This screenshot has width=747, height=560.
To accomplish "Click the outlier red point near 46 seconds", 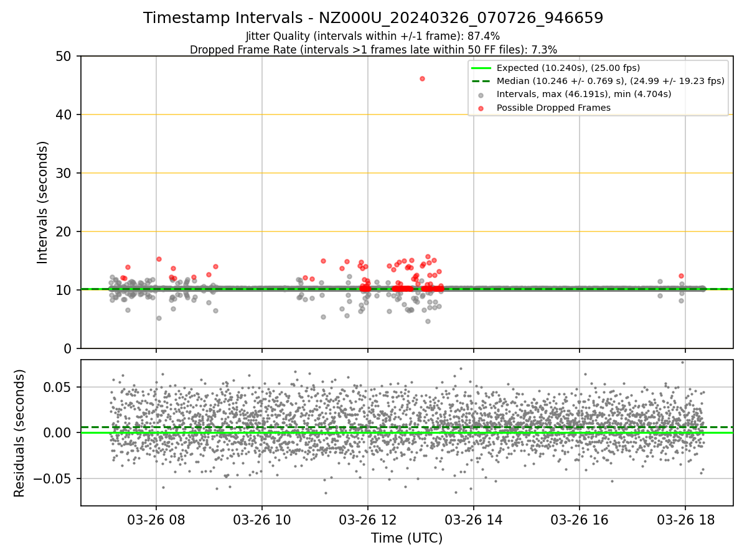I will coord(422,78).
